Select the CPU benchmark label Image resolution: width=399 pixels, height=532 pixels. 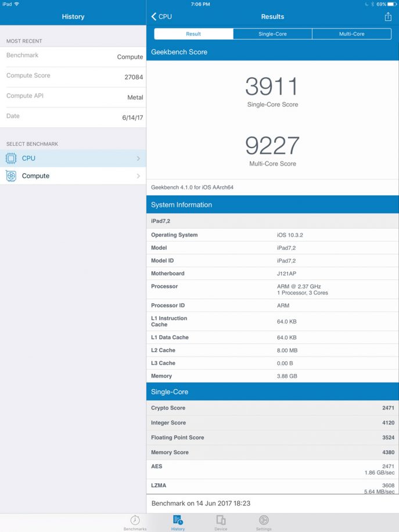coord(28,158)
